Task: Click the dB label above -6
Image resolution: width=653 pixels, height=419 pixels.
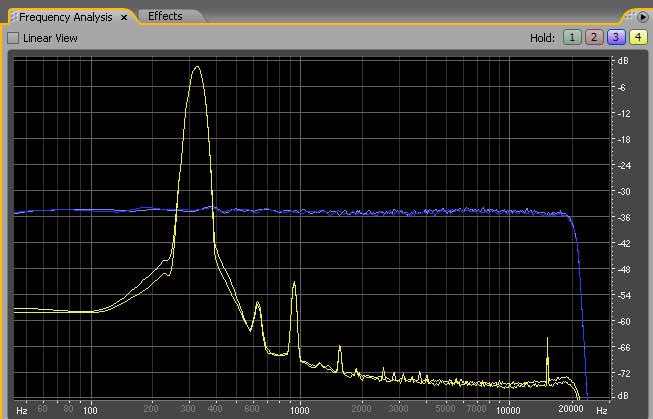Action: 623,61
